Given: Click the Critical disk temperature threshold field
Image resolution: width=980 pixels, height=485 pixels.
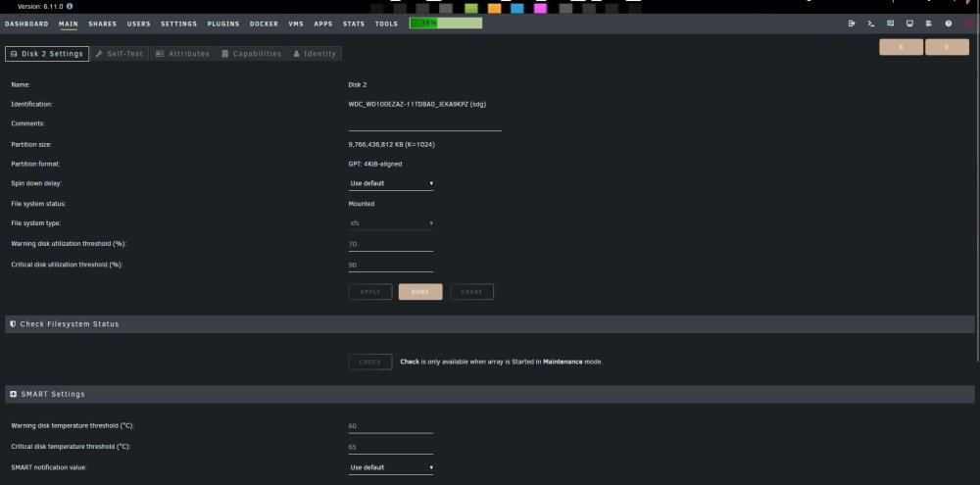Looking at the screenshot, I should 391,447.
